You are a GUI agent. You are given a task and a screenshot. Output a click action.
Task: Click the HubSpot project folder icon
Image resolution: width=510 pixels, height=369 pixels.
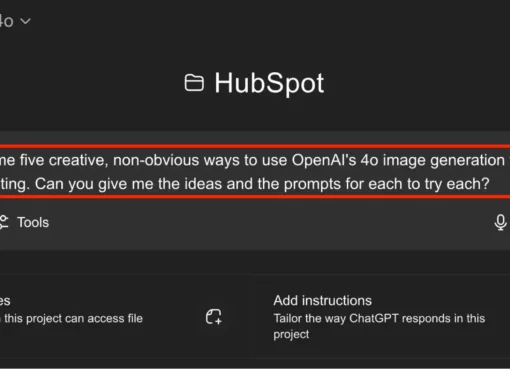pos(194,83)
